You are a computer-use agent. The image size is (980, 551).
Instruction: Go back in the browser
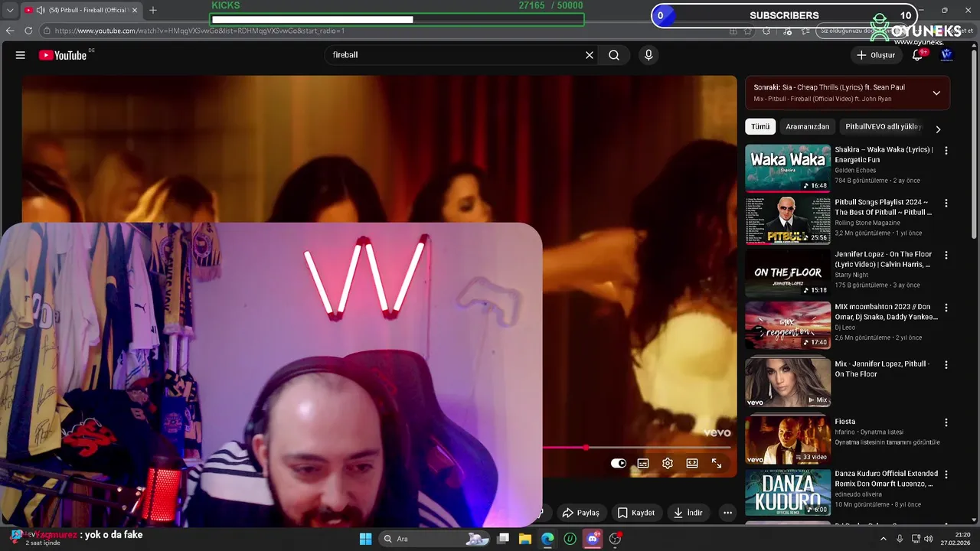[x=10, y=31]
